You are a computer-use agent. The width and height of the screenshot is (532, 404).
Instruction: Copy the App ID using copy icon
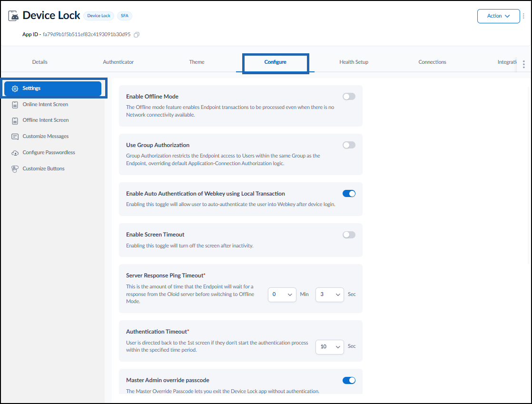coord(137,35)
